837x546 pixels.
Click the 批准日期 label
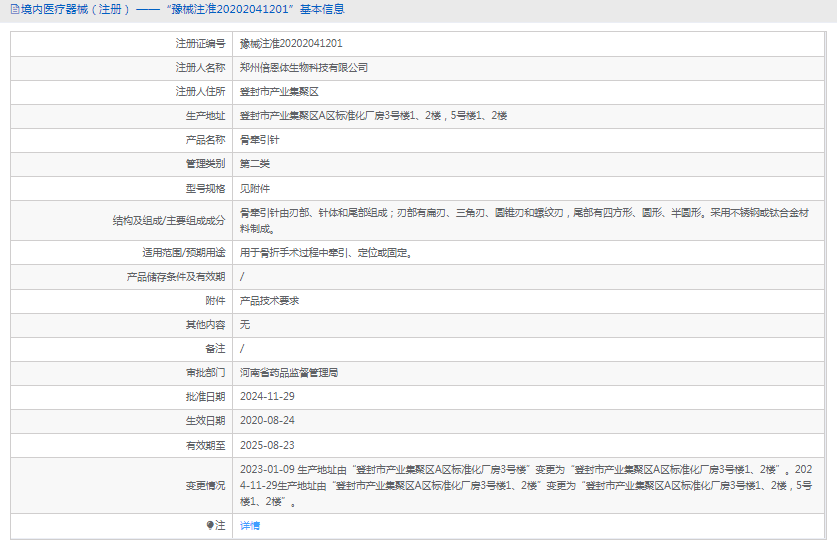tap(206, 397)
